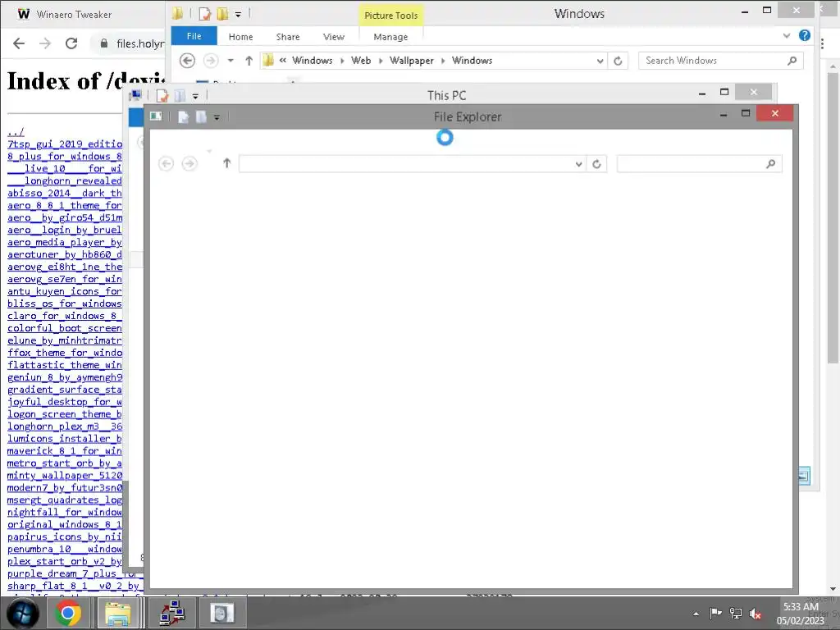Go forward in Chrome browser
The height and width of the screenshot is (630, 840).
click(x=46, y=43)
